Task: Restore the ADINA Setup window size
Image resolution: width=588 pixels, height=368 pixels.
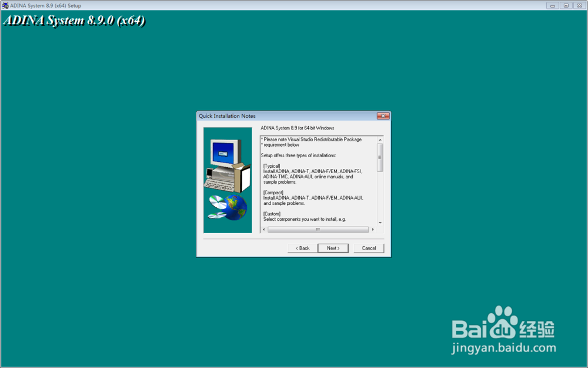Action: pyautogui.click(x=566, y=6)
